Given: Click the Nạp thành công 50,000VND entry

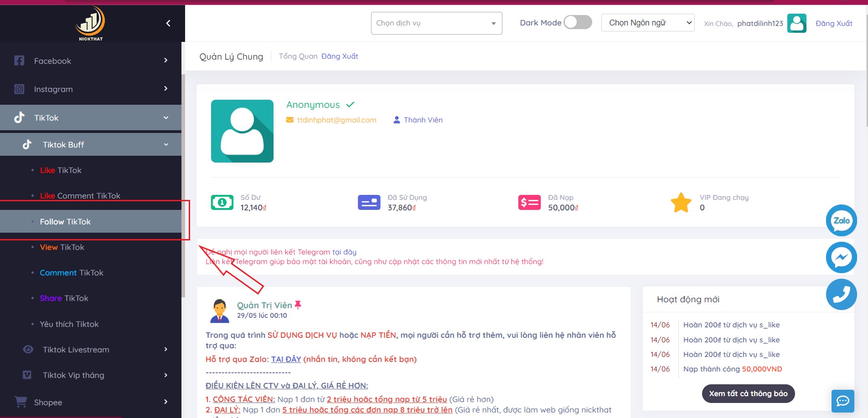Looking at the screenshot, I should pyautogui.click(x=733, y=369).
